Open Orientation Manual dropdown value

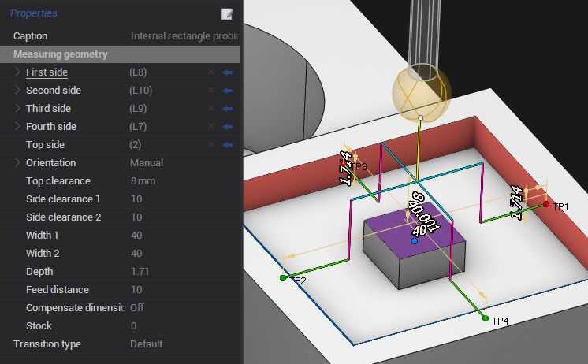point(147,163)
